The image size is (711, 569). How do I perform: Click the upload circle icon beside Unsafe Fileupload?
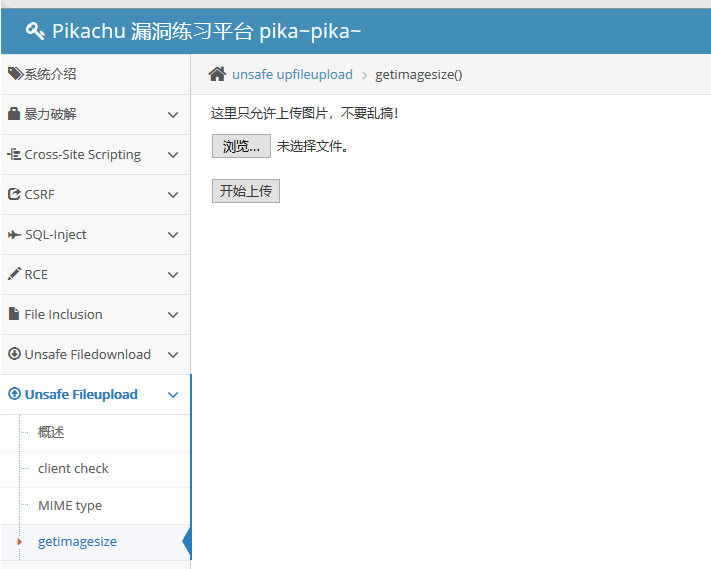pos(15,394)
